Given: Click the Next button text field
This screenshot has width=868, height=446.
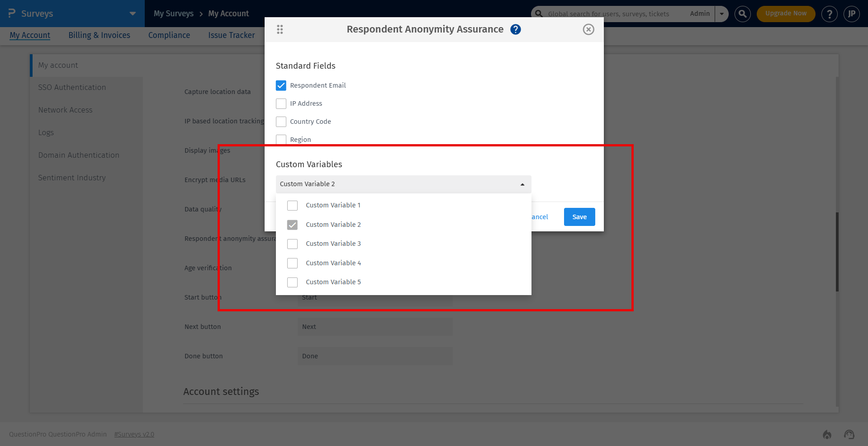Looking at the screenshot, I should click(x=375, y=327).
